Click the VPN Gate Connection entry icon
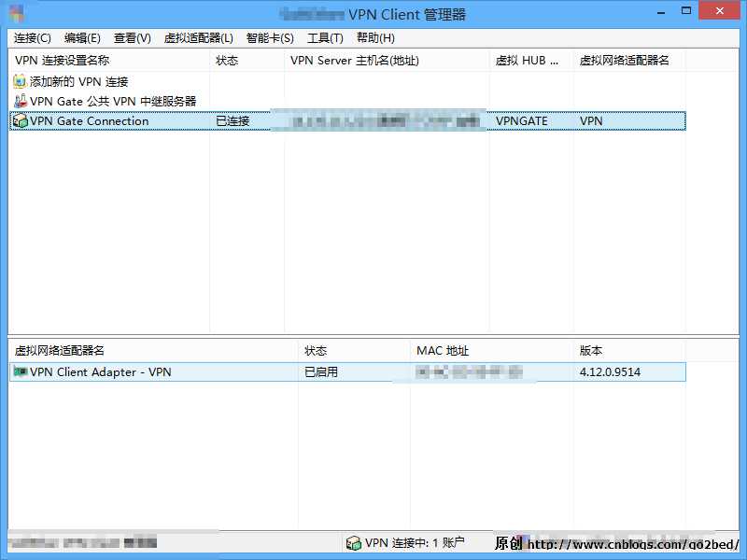 coord(20,121)
